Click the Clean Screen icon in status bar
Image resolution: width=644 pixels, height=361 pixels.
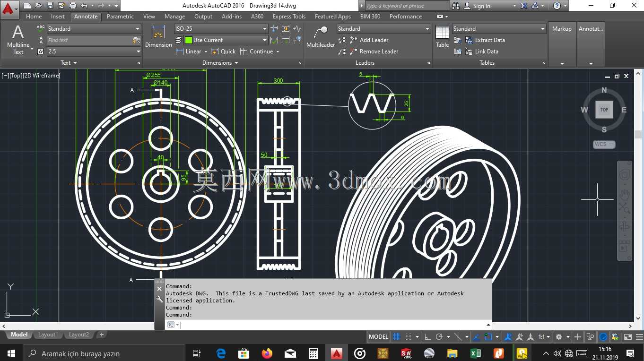pos(627,337)
